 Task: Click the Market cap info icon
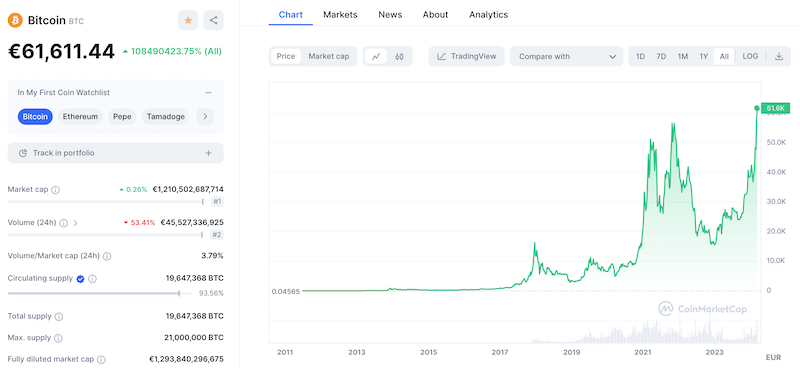point(56,190)
